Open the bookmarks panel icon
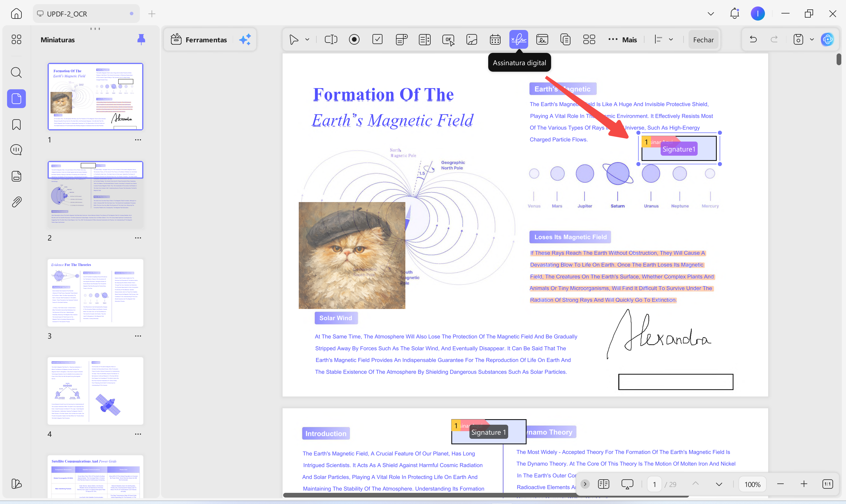Image resolution: width=846 pixels, height=504 pixels. pyautogui.click(x=16, y=125)
